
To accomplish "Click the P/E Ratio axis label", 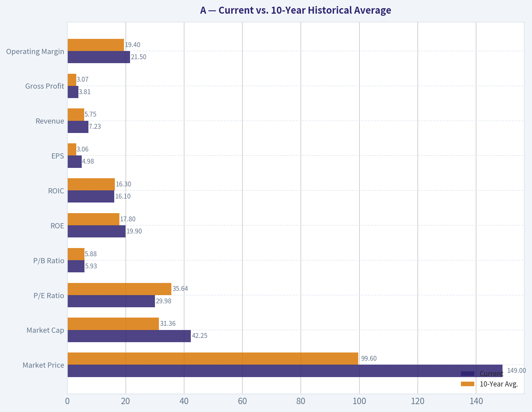I will (x=49, y=296).
